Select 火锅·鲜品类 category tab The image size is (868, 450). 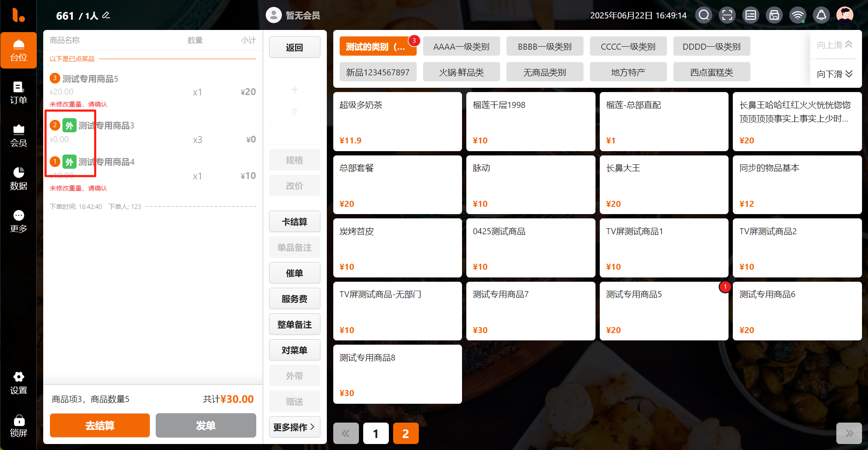(461, 72)
